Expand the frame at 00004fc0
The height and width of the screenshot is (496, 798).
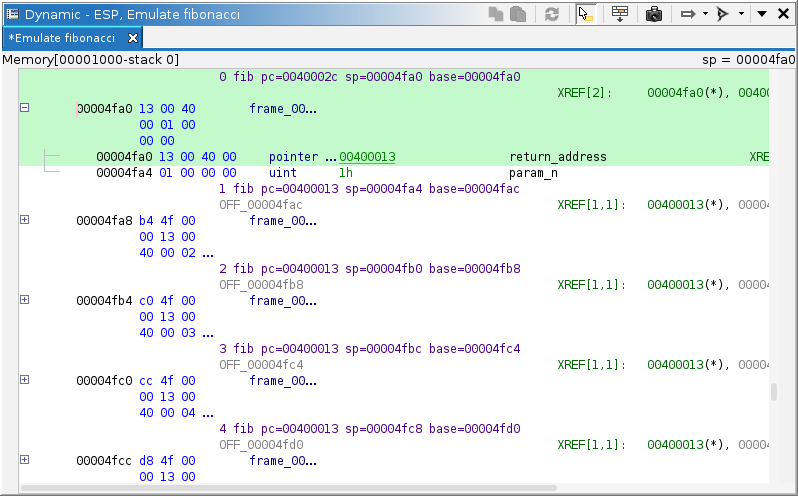click(25, 380)
